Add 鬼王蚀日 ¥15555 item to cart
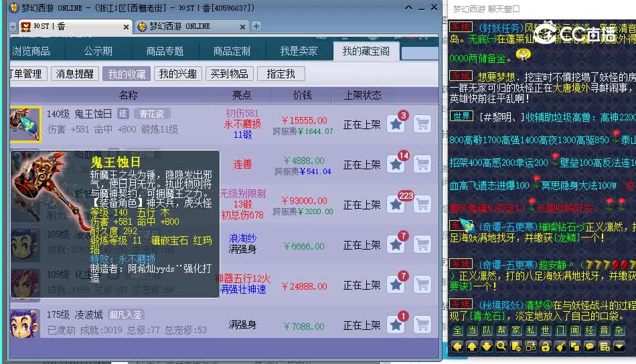 [x=422, y=124]
